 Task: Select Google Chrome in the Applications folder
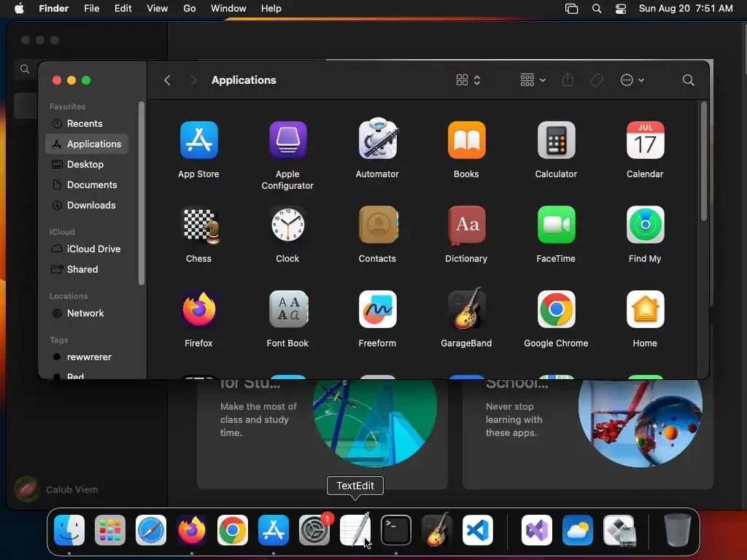pos(556,309)
